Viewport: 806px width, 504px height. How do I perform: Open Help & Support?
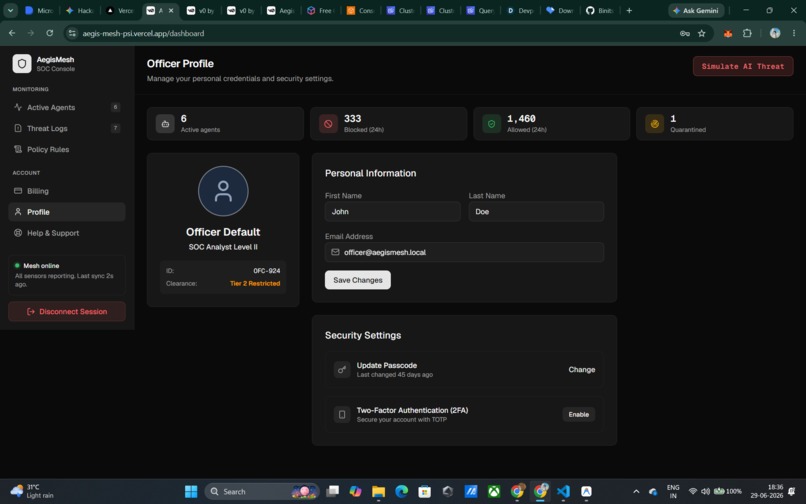point(67,233)
